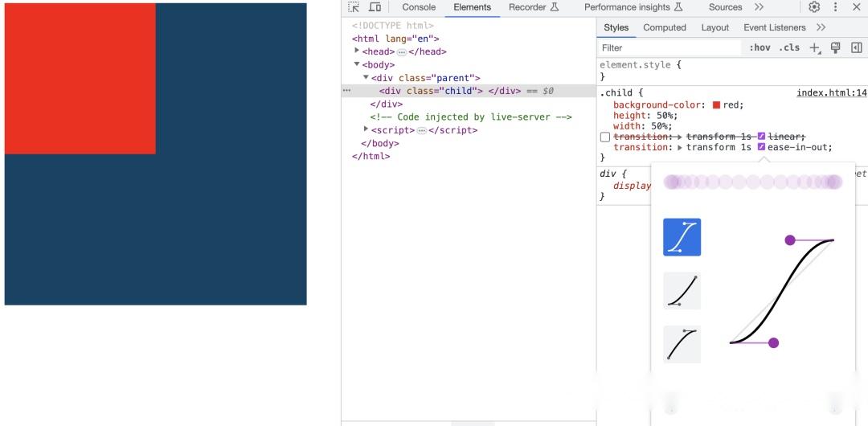Open the selected-node three-dot actions menu
The width and height of the screenshot is (868, 426).
point(346,90)
